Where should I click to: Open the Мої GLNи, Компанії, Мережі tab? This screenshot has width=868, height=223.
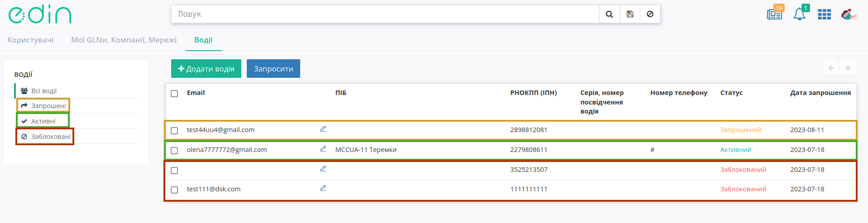pyautogui.click(x=124, y=40)
